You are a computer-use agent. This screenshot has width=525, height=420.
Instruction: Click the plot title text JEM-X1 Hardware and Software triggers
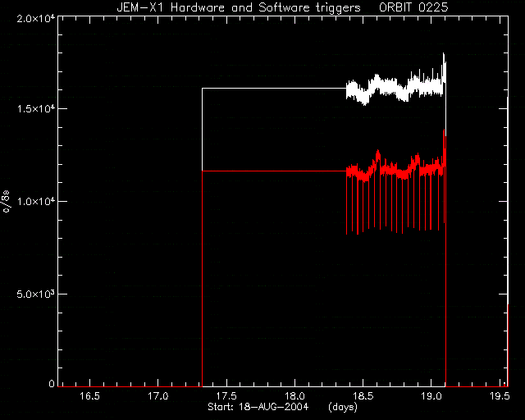coord(239,7)
